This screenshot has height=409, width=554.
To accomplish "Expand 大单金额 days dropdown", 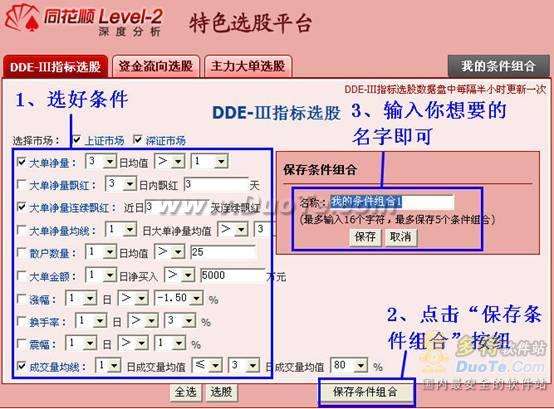I will click(x=101, y=275).
